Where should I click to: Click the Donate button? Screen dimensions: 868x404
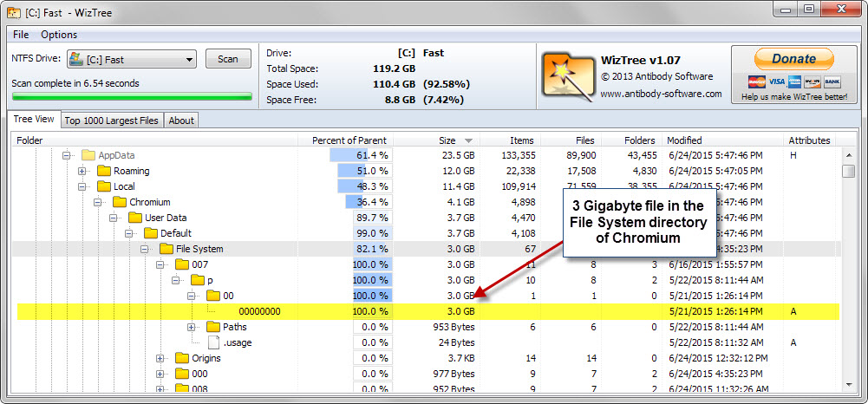coord(793,59)
